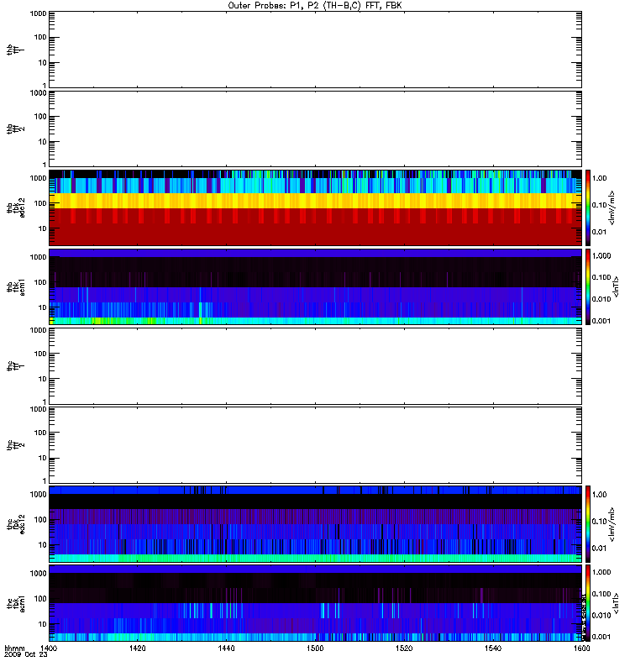Click the plot title 'Outer Probes: P1, P2 (TH-B,C) FFT, FBK'

tap(315, 6)
